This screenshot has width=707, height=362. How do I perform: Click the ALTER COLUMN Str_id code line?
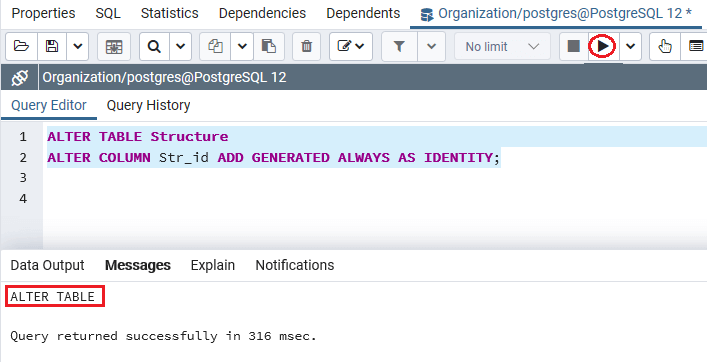click(x=274, y=157)
